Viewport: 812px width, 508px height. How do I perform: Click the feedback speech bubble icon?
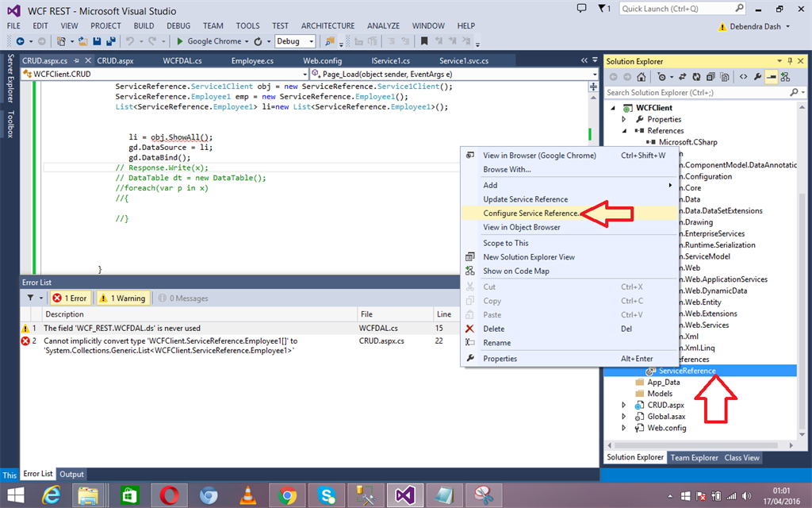(583, 10)
